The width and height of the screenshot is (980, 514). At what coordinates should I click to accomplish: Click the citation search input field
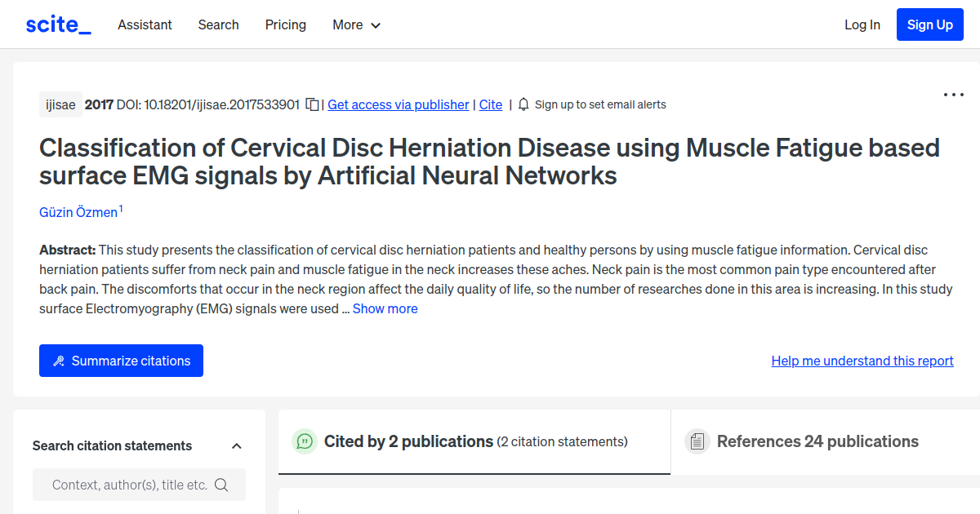(x=131, y=484)
